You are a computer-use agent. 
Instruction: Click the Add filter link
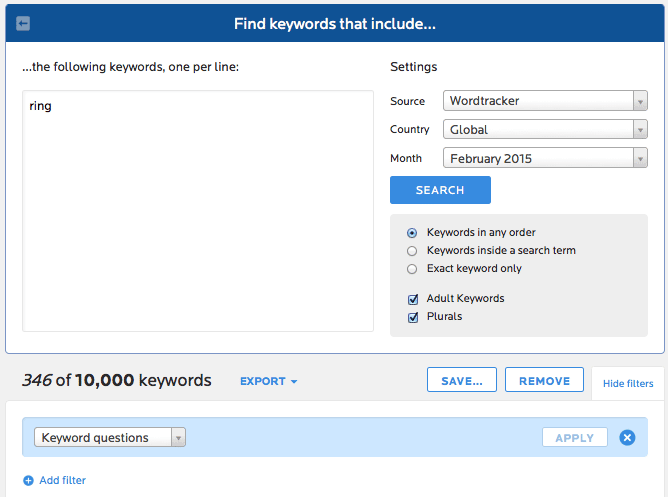coord(63,480)
